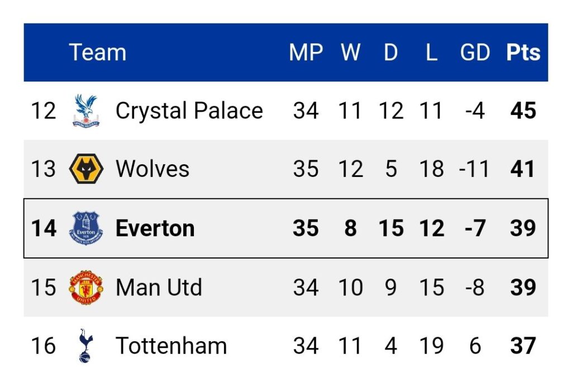Open the Crystal Palace team name
Image resolution: width=572 pixels, height=392 pixels.
click(x=189, y=111)
